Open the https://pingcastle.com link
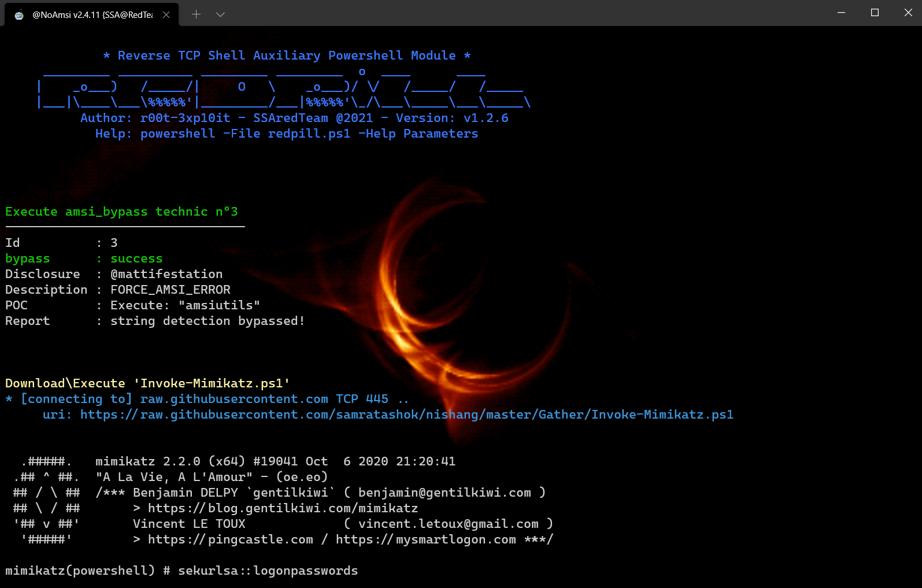The image size is (922, 588). coord(231,539)
